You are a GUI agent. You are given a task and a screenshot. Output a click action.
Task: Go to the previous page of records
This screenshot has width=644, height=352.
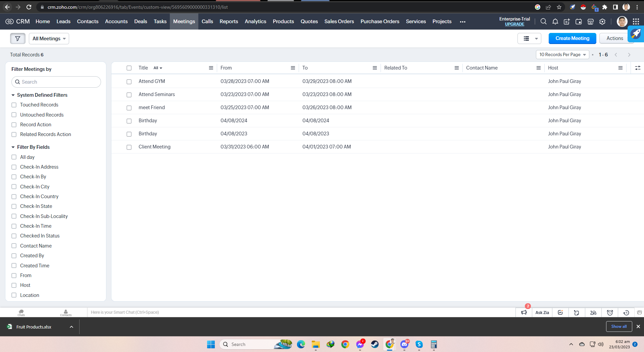pyautogui.click(x=616, y=55)
